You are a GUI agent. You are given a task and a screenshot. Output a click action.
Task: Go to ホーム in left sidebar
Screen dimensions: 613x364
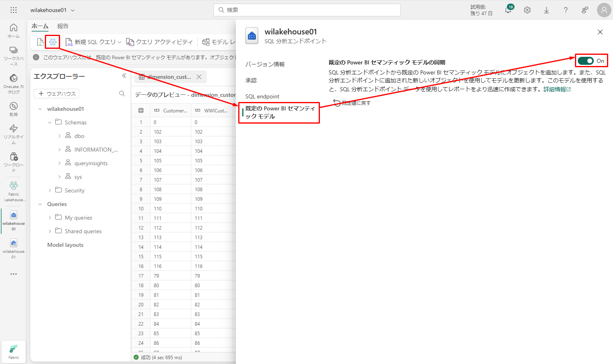pos(14,30)
